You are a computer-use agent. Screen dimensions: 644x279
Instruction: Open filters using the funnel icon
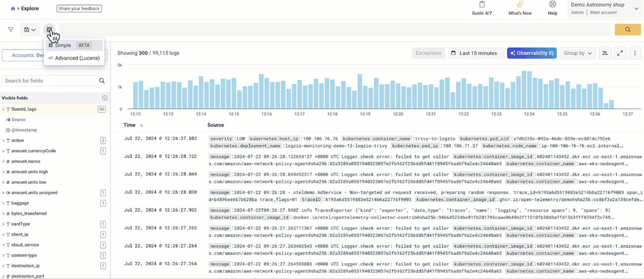[x=10, y=29]
